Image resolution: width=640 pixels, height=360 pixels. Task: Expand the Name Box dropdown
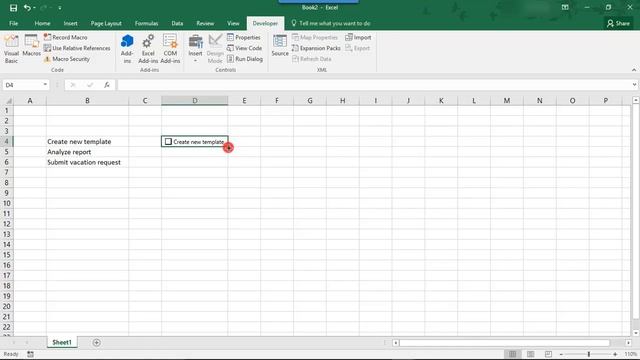[x=45, y=84]
